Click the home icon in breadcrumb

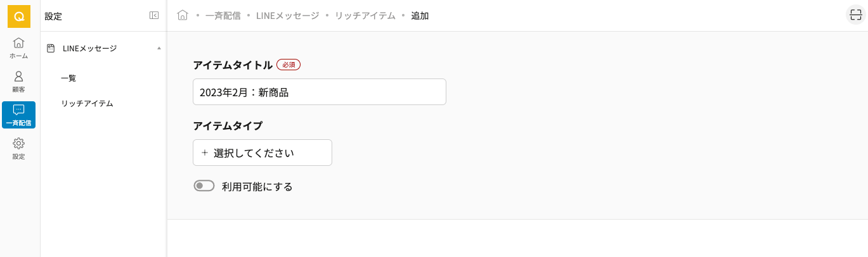pos(183,15)
